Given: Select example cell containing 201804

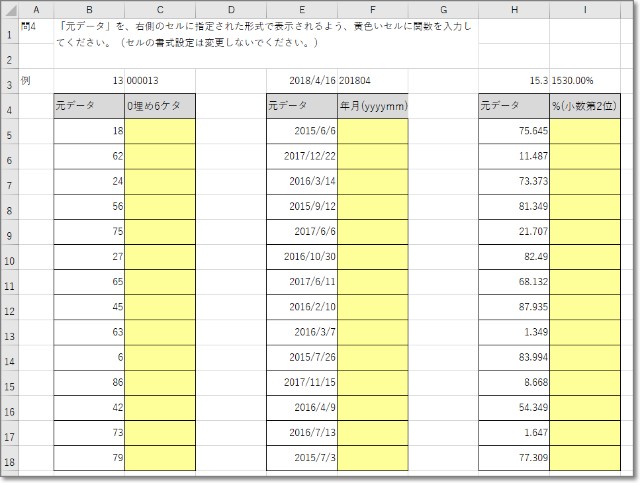Looking at the screenshot, I should (373, 79).
